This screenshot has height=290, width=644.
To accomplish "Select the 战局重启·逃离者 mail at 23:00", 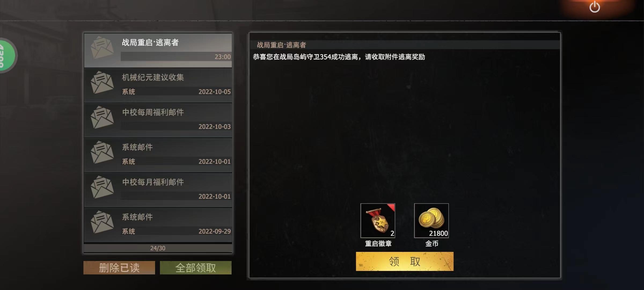I will [158, 50].
